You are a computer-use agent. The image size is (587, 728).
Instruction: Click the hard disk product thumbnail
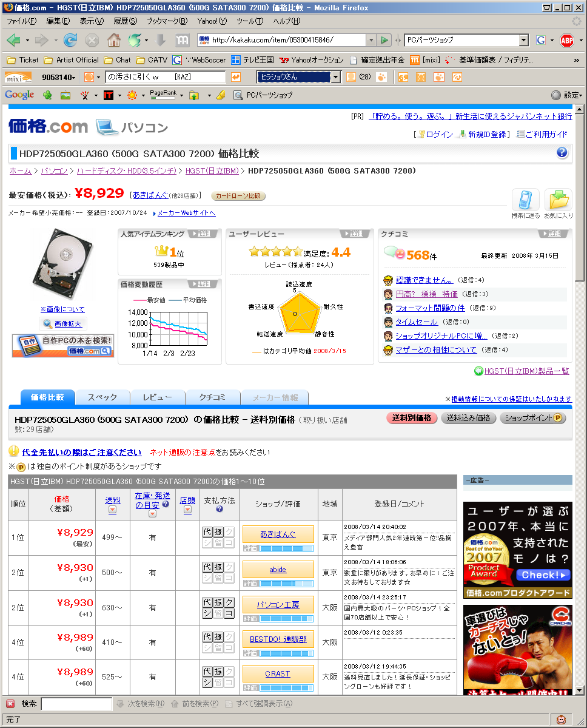(x=62, y=265)
